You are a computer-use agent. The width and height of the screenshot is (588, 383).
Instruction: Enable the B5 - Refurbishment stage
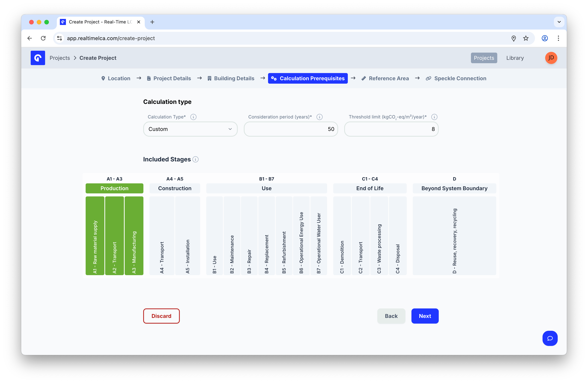pos(284,236)
